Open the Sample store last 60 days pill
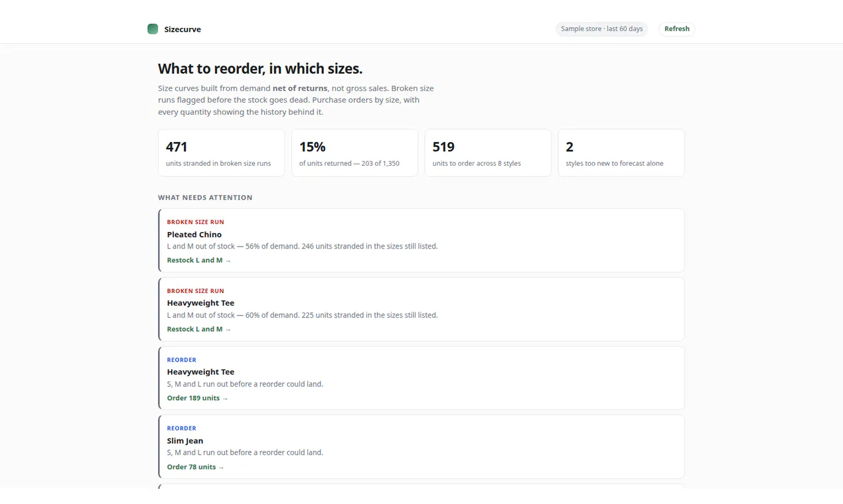Viewport: 843px width, 504px height. tap(601, 29)
